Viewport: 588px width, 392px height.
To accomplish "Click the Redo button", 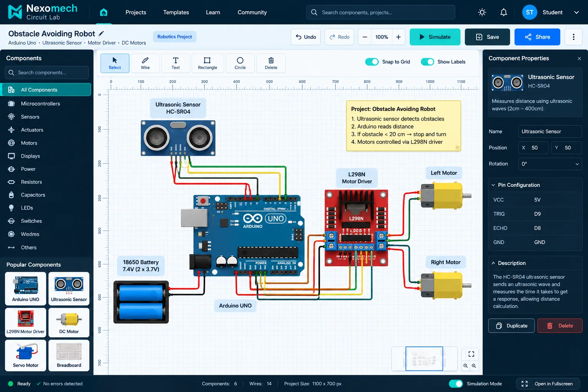I will pyautogui.click(x=339, y=37).
